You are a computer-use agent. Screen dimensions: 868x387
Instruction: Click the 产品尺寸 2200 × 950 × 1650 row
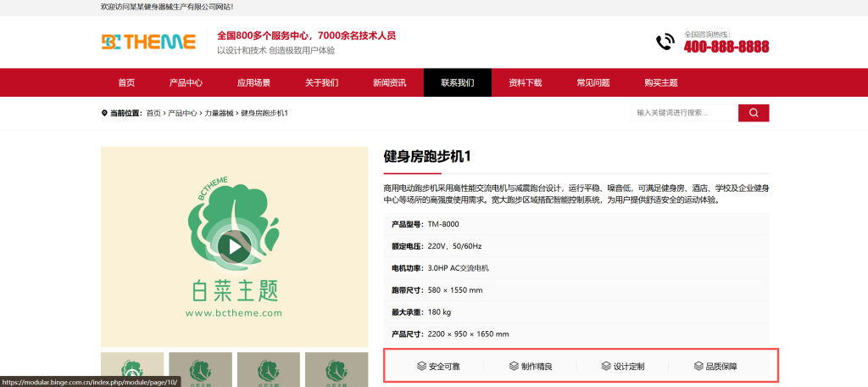(x=576, y=334)
